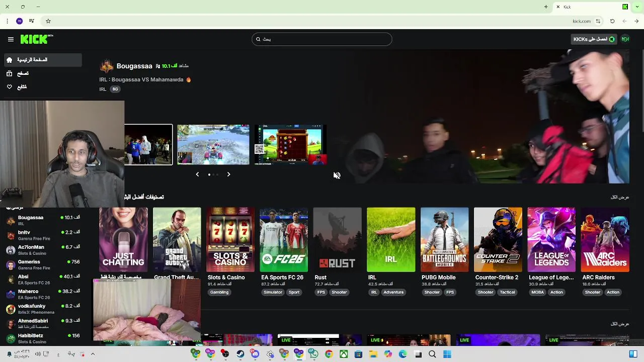Open Absi in the recommended channels list
This screenshot has height=362, width=644.
pyautogui.click(x=43, y=279)
